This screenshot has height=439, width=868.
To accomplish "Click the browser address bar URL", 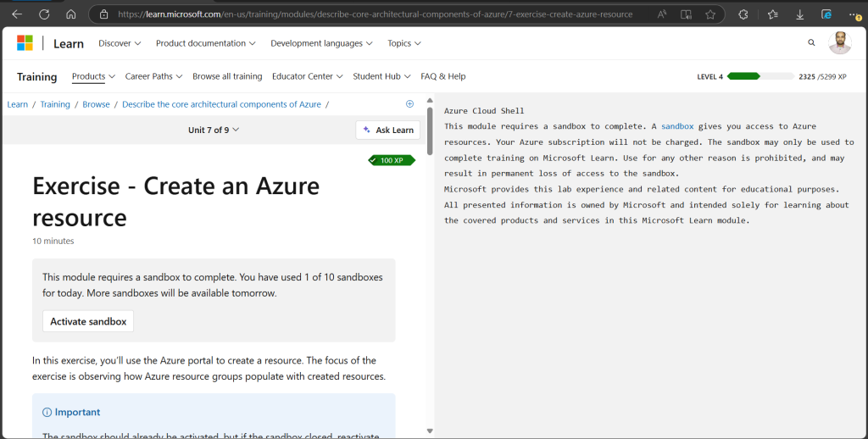I will click(x=376, y=15).
